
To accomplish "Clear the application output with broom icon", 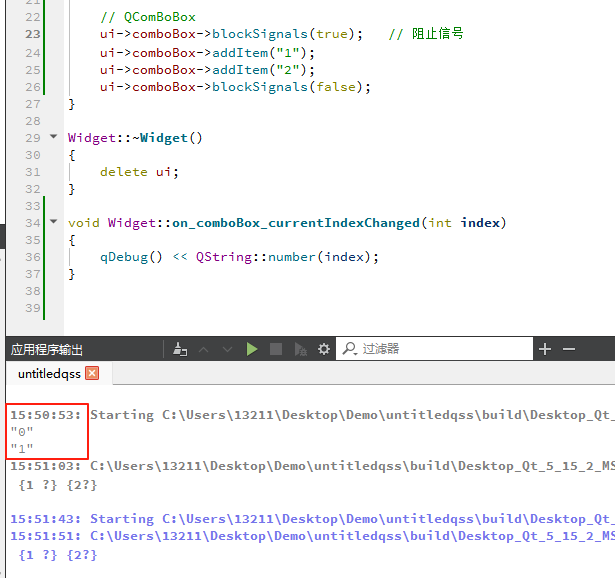I will pyautogui.click(x=180, y=349).
